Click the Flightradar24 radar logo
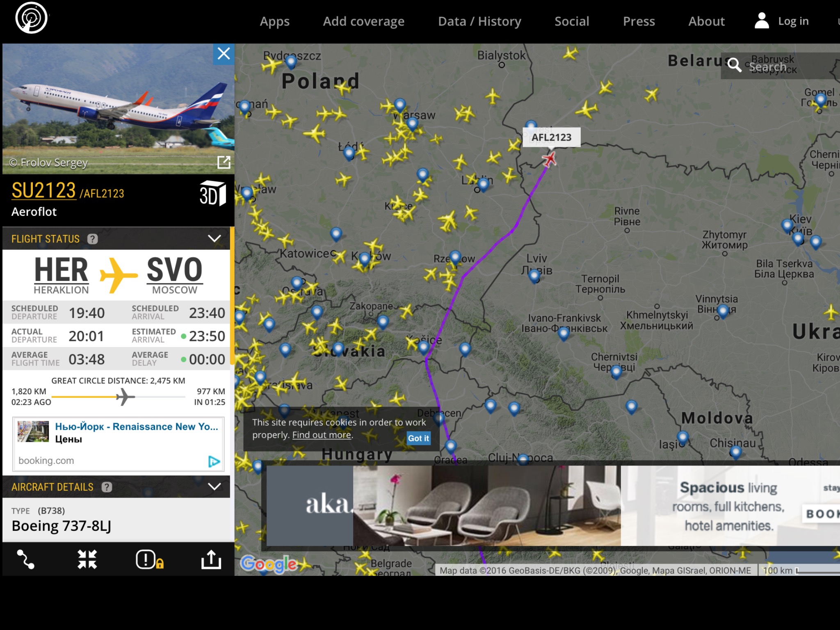The height and width of the screenshot is (630, 840). tap(31, 18)
